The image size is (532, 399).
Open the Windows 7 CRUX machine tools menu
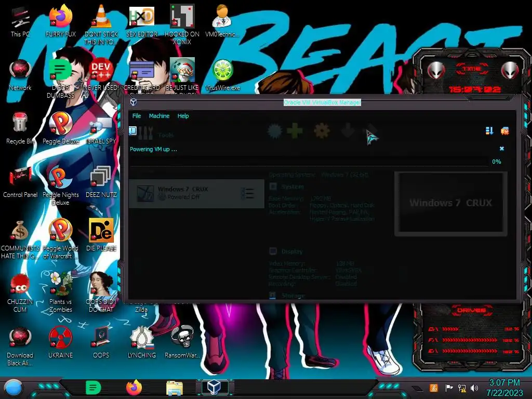[x=247, y=194]
